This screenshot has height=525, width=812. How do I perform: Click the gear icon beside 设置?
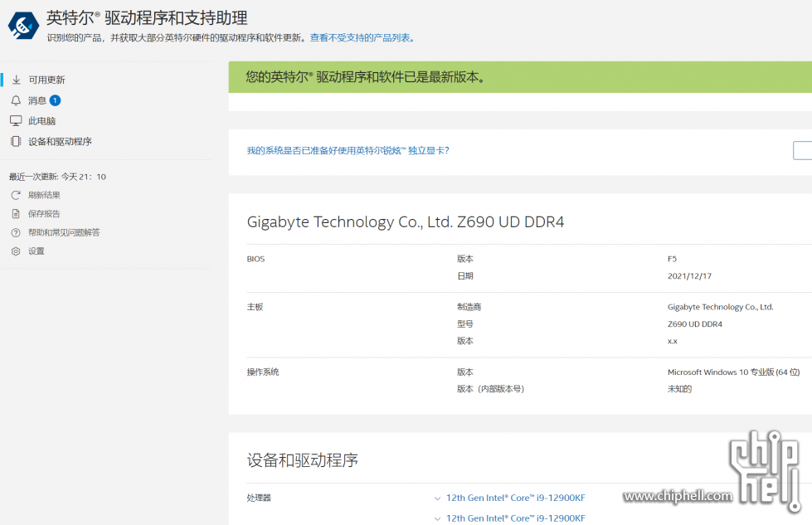[16, 251]
